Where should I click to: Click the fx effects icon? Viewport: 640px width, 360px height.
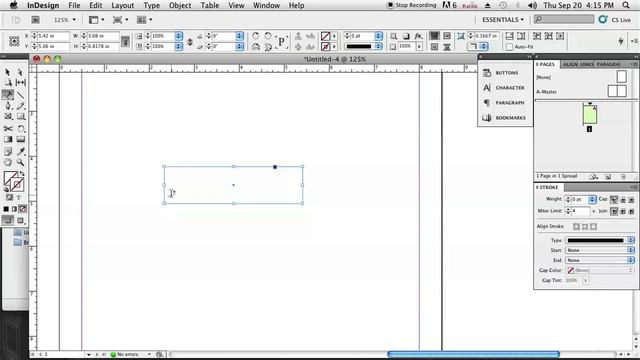418,36
